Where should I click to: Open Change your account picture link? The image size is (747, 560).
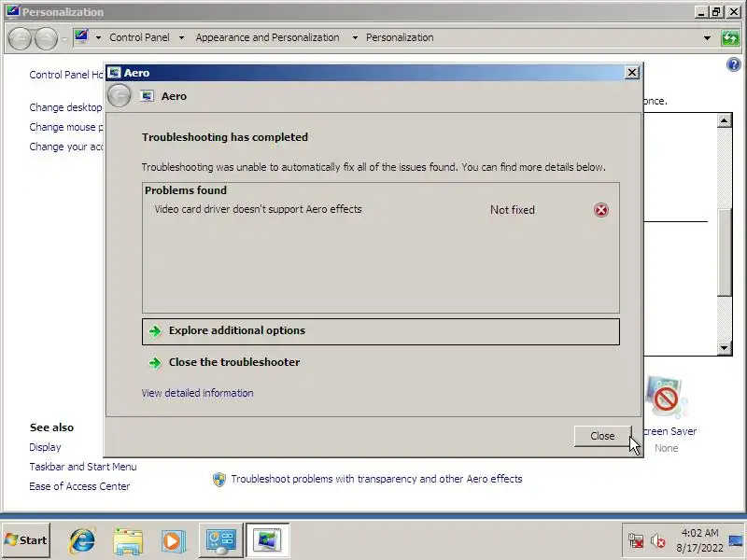tap(66, 147)
